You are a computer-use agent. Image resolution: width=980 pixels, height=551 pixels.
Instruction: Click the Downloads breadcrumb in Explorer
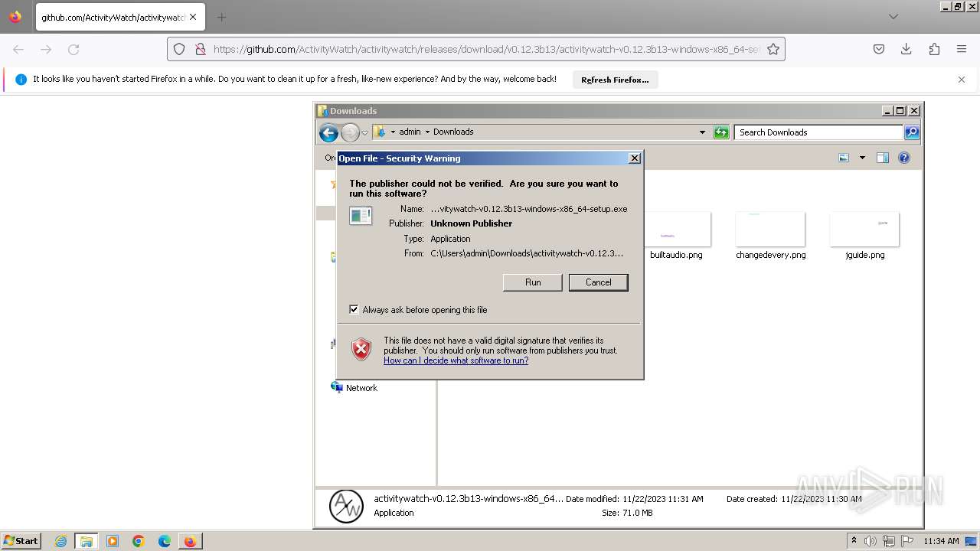453,132
